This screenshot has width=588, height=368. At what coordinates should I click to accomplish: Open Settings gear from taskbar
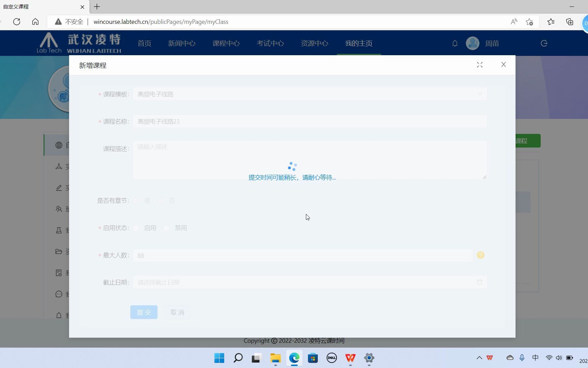(369, 358)
